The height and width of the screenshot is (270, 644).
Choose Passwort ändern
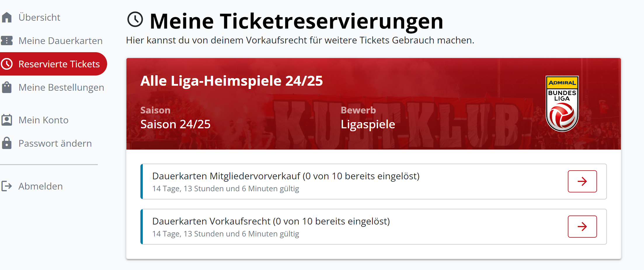click(x=55, y=143)
